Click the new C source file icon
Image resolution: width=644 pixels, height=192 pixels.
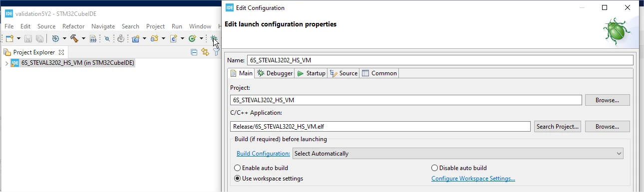point(173,38)
